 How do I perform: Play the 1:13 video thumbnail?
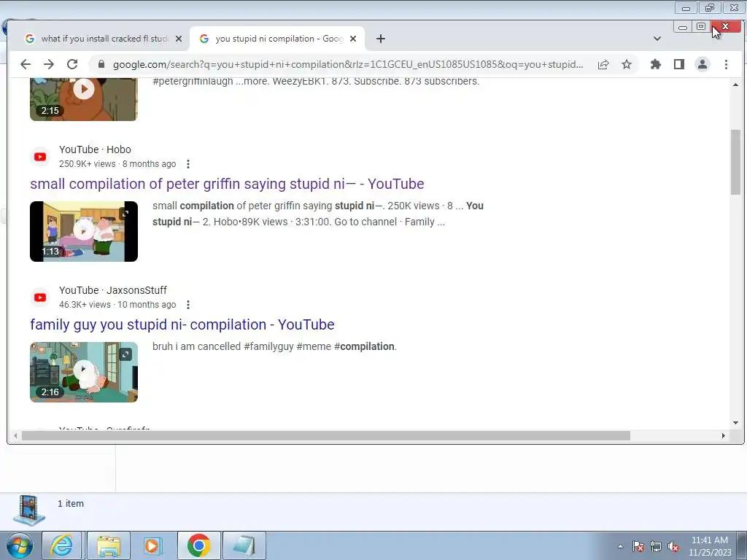(84, 231)
